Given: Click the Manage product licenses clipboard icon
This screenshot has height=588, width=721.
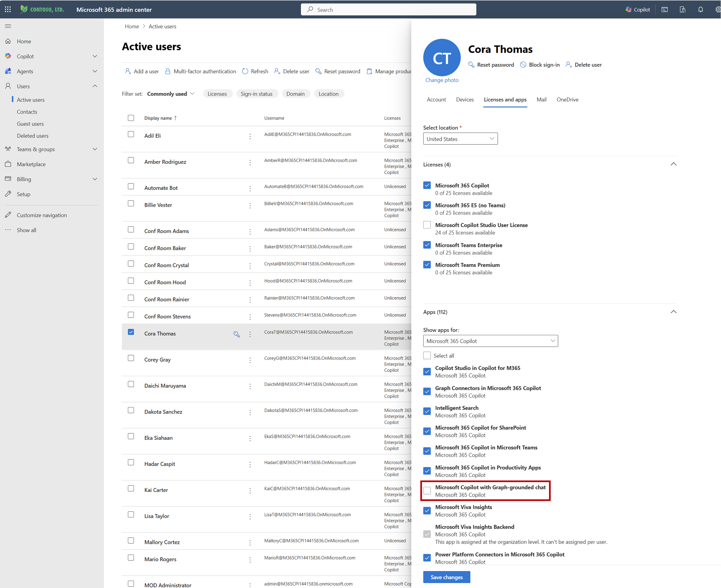Looking at the screenshot, I should [x=369, y=71].
